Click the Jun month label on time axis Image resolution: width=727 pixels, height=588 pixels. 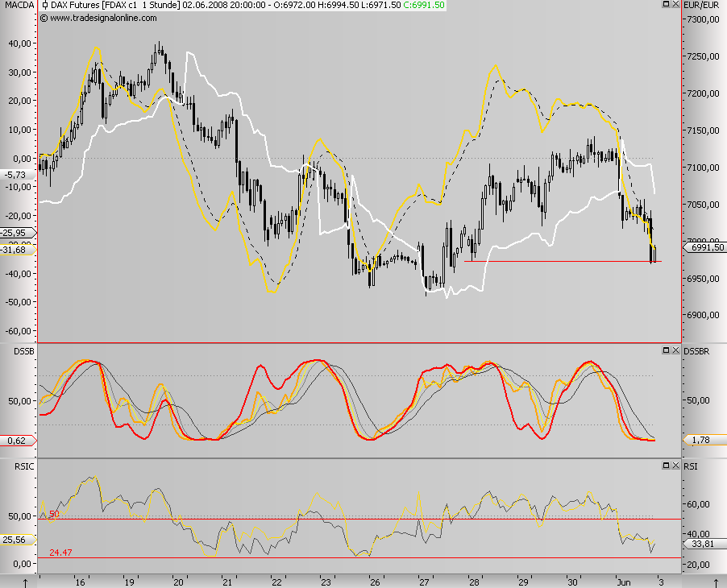pos(624,582)
